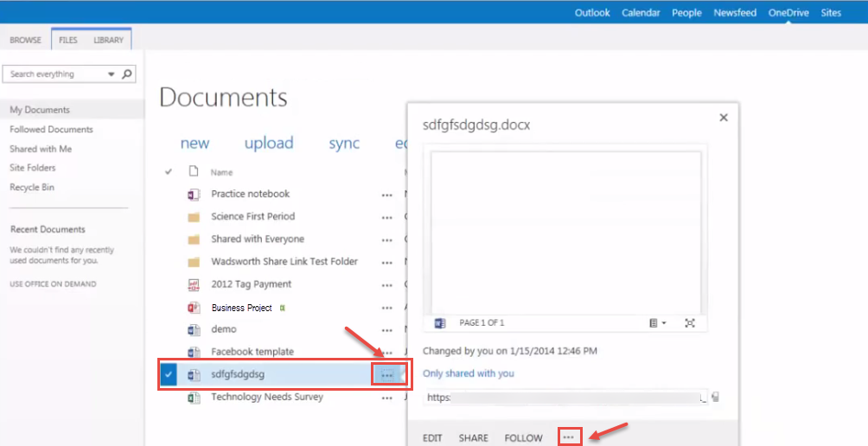The image size is (868, 446).
Task: Click USE OFFICE ON DEMAND link
Action: point(53,284)
